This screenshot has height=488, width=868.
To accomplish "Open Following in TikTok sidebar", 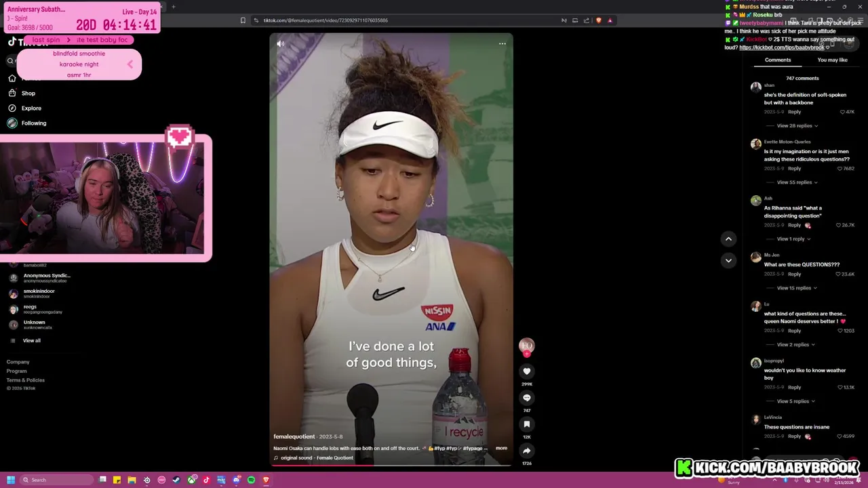I will point(27,123).
